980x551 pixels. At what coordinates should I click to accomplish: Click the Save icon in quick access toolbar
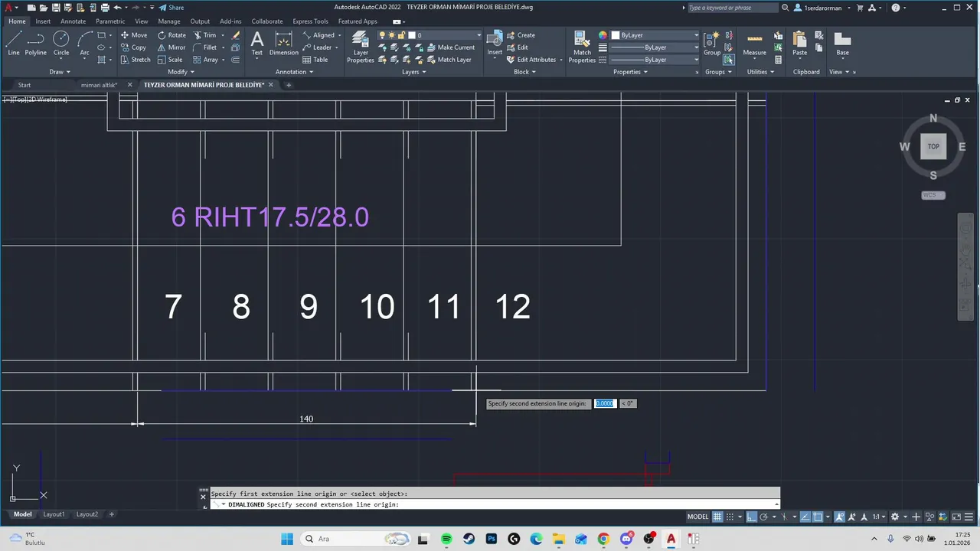point(56,8)
